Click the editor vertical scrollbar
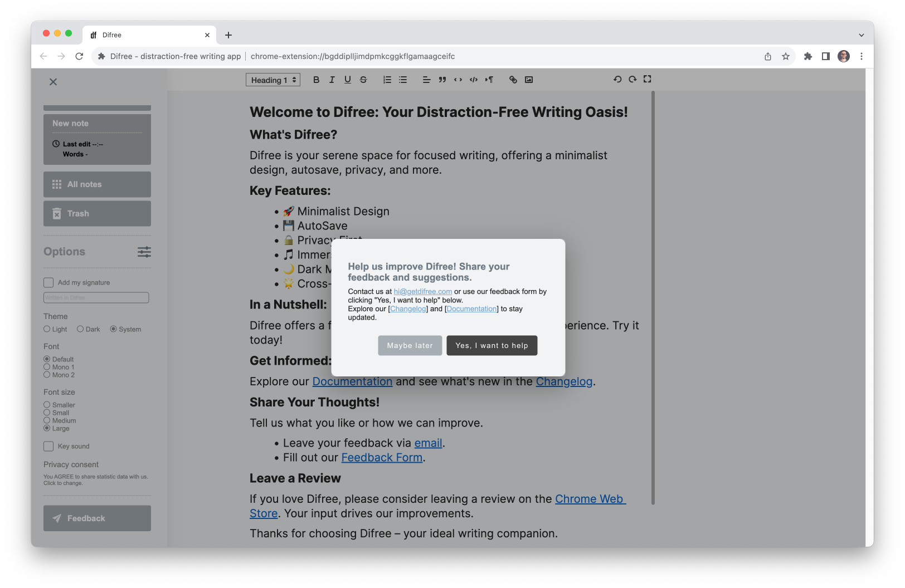Screen dimensions: 905x588 click(653, 298)
